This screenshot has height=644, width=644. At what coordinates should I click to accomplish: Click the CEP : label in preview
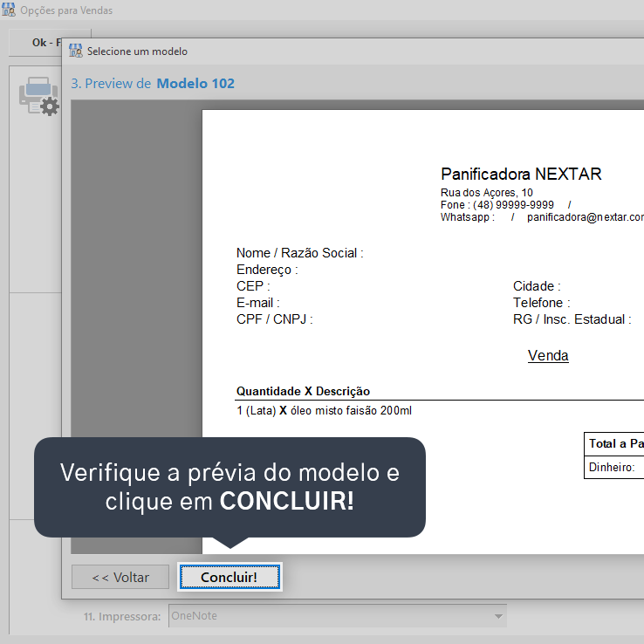[253, 286]
